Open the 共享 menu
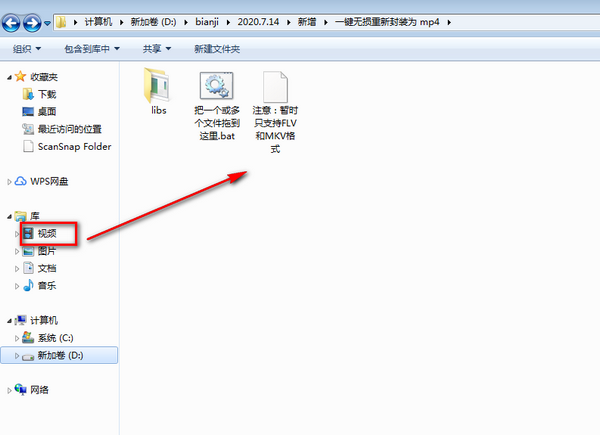 tap(157, 49)
